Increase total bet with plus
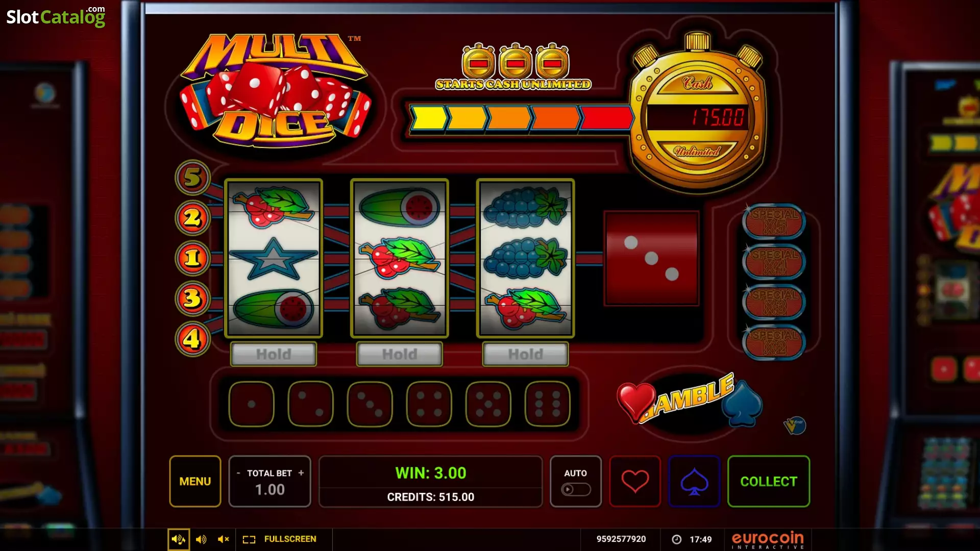 pyautogui.click(x=301, y=473)
